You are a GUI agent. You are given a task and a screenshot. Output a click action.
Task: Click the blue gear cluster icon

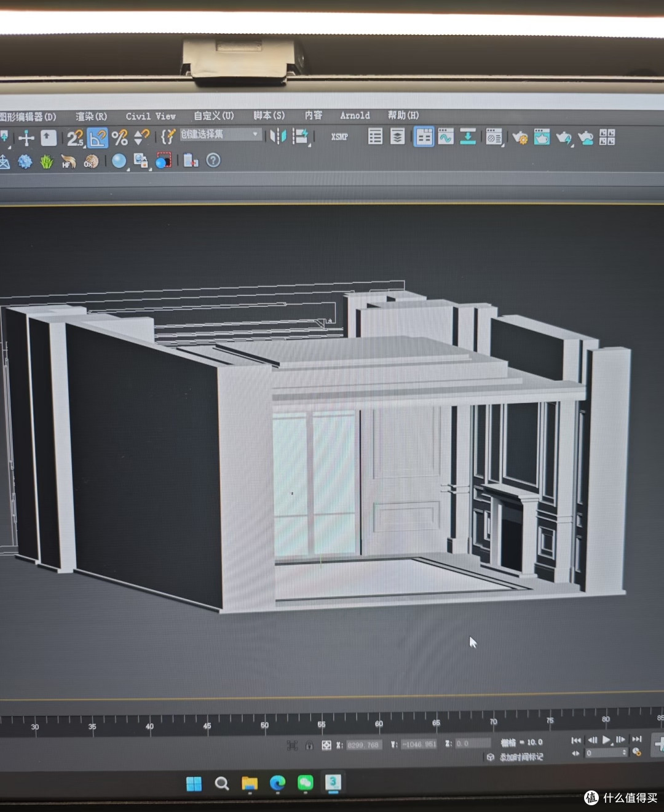coord(25,162)
